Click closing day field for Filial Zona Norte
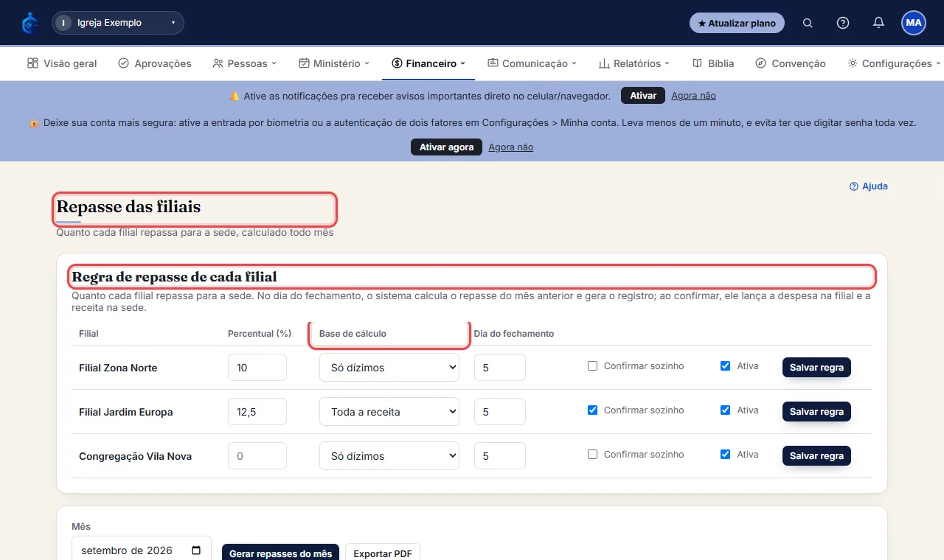 (x=500, y=368)
